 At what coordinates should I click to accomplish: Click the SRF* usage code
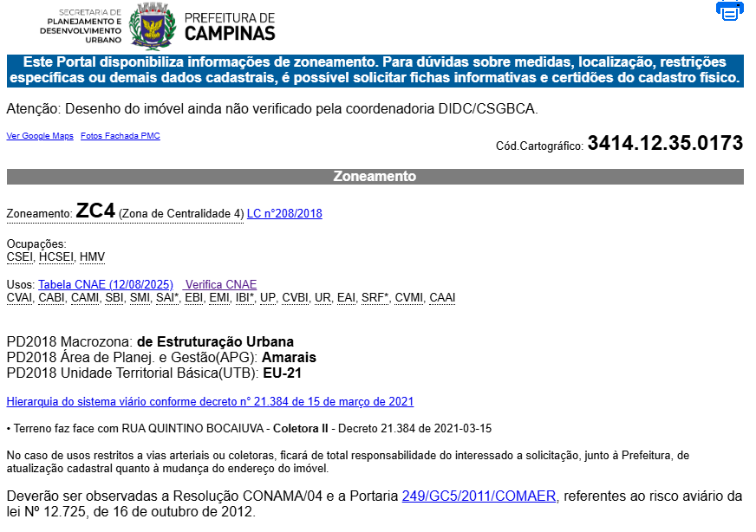point(375,298)
